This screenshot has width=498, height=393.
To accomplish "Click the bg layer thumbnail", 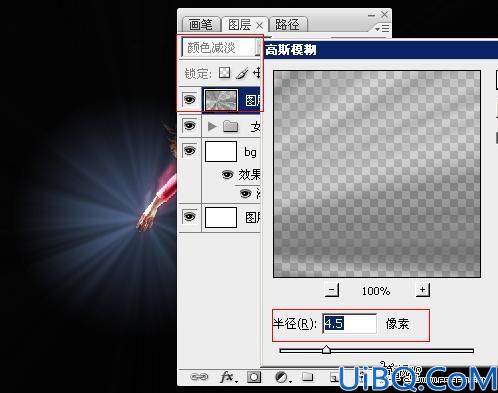I will [221, 152].
